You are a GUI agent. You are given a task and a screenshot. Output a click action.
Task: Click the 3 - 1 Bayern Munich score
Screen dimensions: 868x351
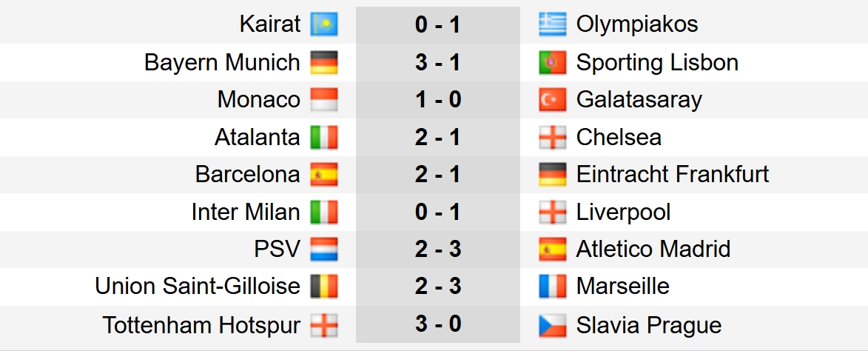[x=437, y=62]
